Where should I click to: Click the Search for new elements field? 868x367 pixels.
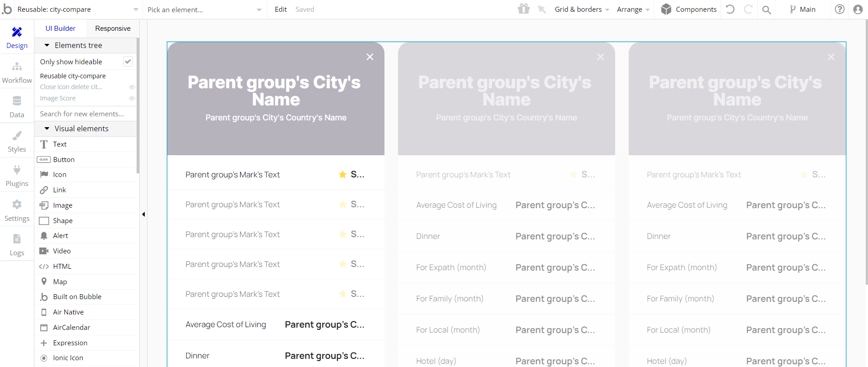85,114
